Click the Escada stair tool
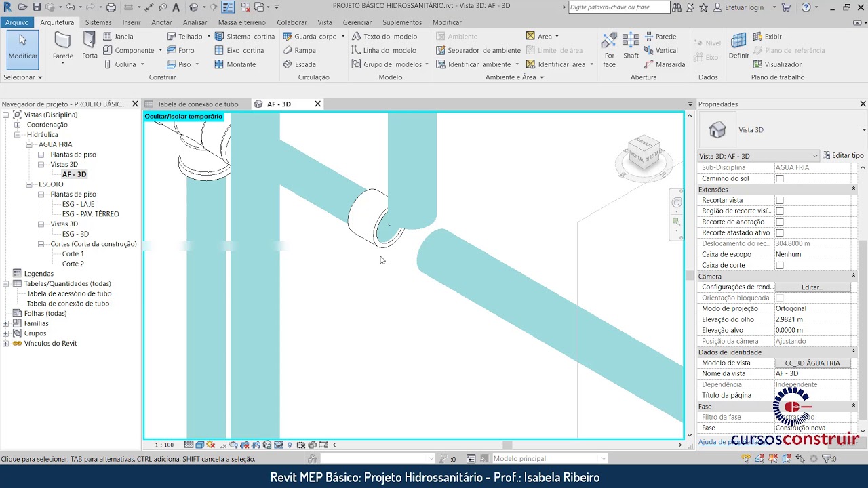868x488 pixels. pyautogui.click(x=299, y=64)
